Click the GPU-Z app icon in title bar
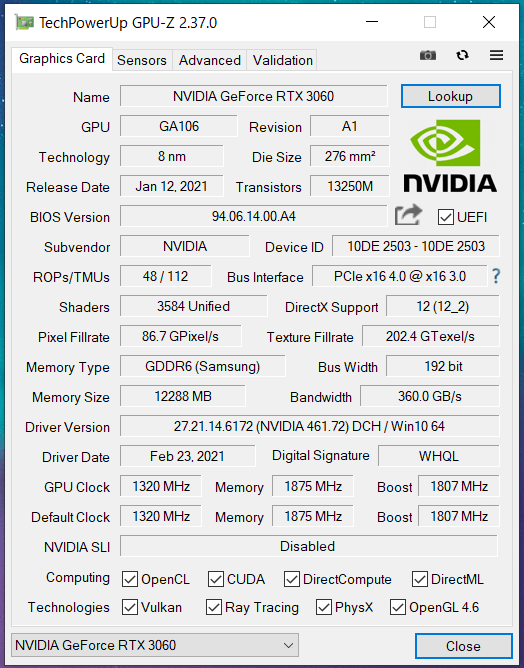524x668 pixels. [x=24, y=22]
